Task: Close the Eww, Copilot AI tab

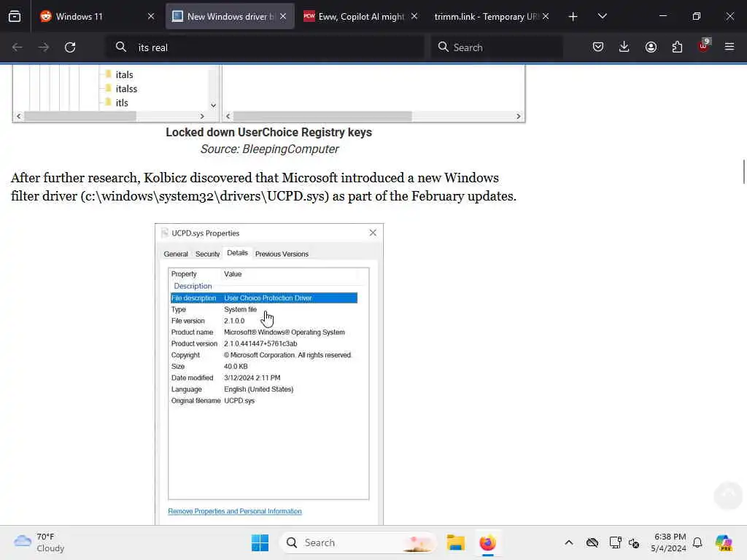Action: click(x=414, y=16)
